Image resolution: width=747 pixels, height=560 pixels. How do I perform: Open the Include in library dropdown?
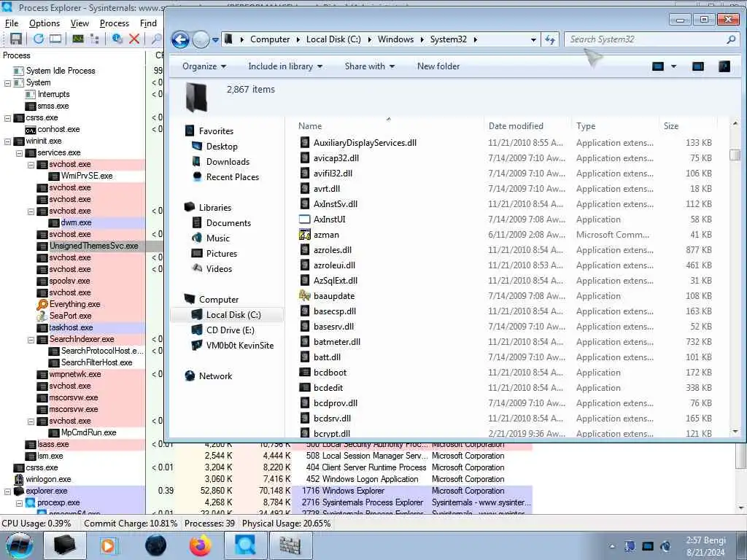(285, 66)
